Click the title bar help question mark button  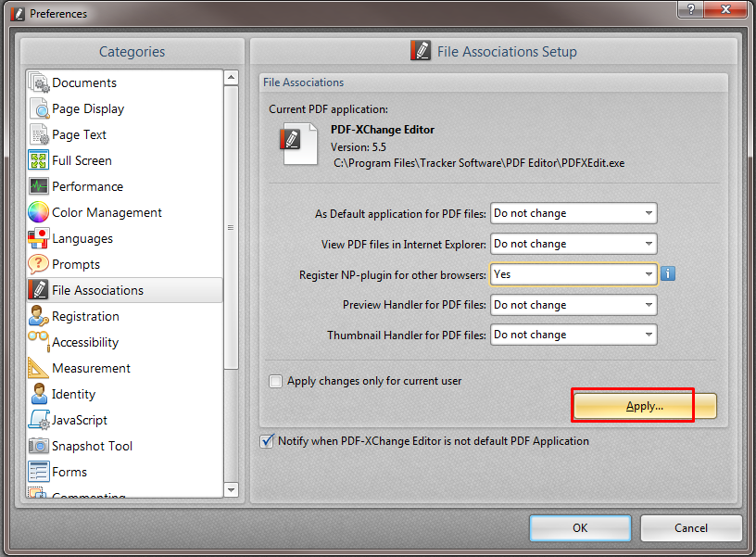690,9
